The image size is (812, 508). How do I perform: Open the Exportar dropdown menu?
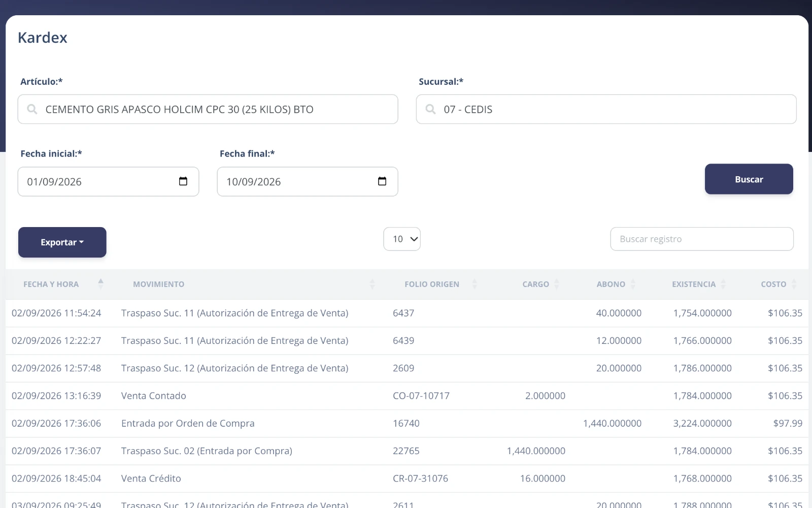(x=62, y=242)
